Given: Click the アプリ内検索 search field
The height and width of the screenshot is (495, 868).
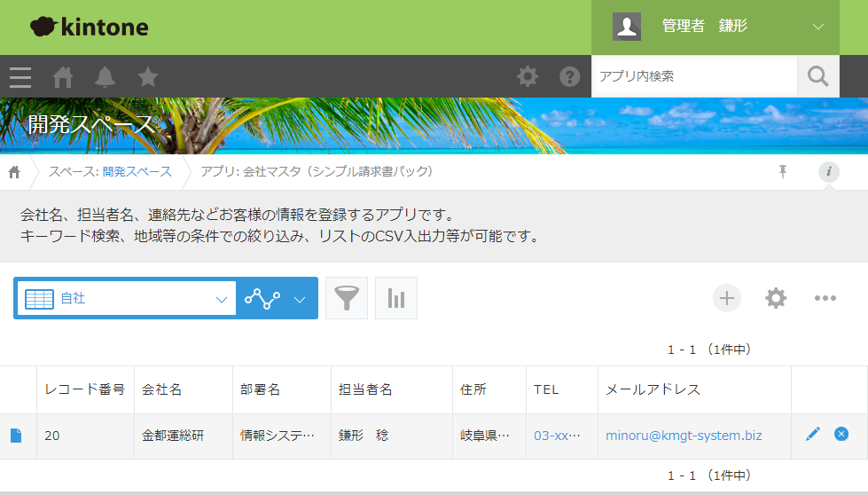Looking at the screenshot, I should [x=694, y=76].
